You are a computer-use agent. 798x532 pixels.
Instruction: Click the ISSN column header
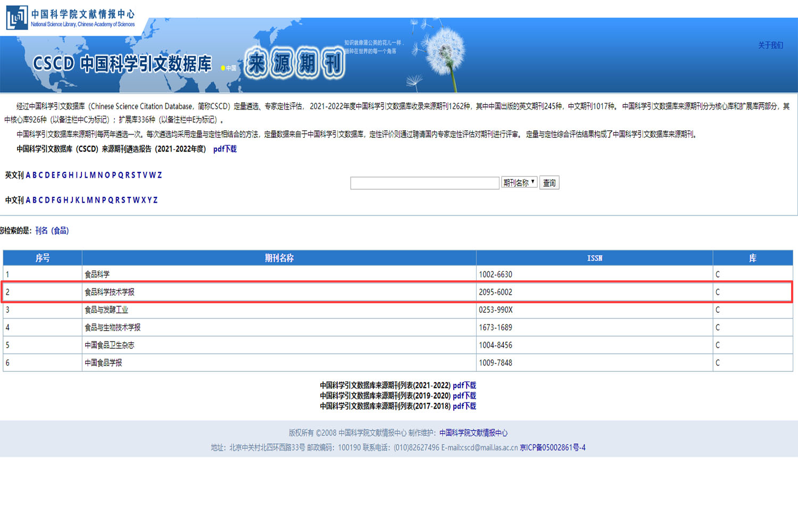click(594, 258)
